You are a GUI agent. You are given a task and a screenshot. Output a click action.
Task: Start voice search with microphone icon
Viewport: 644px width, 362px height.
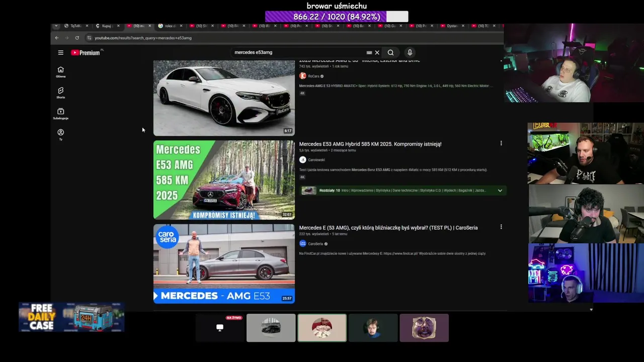pyautogui.click(x=410, y=52)
